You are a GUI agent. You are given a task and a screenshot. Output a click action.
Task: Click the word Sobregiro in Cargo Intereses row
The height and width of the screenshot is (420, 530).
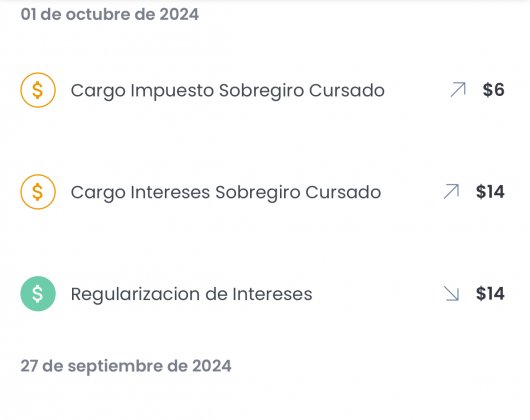[x=258, y=193]
